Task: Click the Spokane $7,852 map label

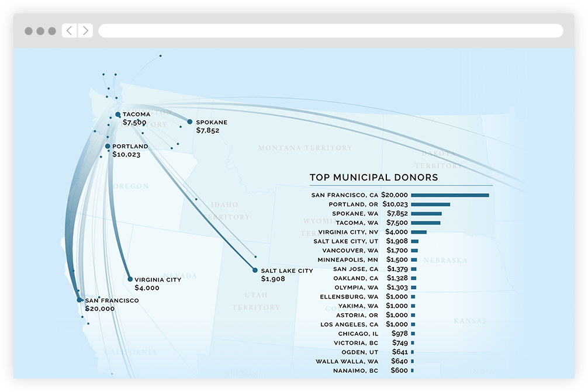Action: tap(212, 126)
